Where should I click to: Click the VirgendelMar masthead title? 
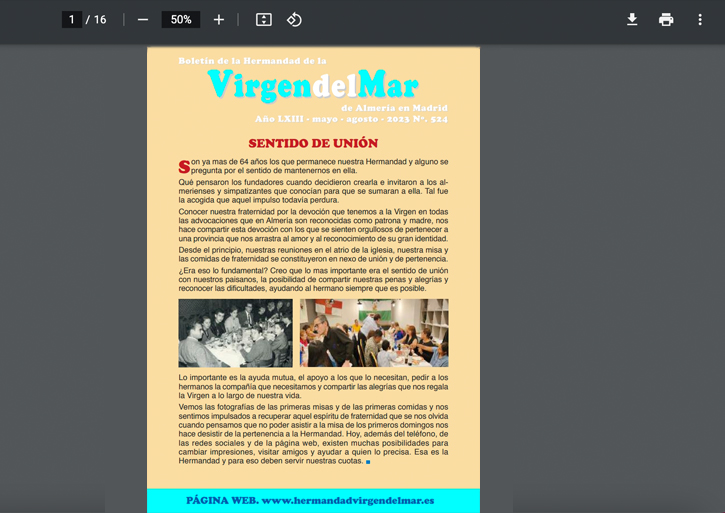[x=313, y=86]
